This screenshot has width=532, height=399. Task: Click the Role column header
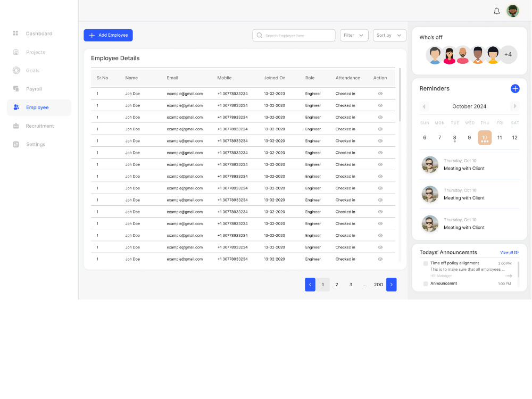310,78
